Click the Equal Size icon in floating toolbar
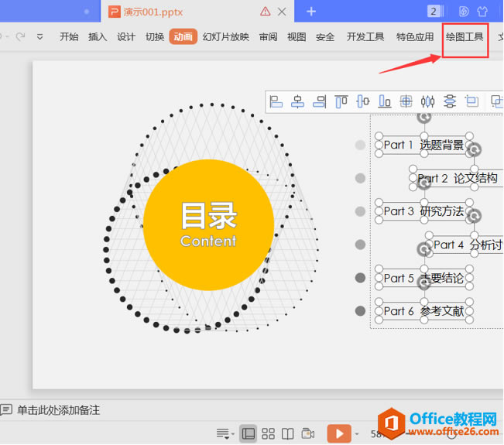This screenshot has height=445, width=504. click(471, 101)
